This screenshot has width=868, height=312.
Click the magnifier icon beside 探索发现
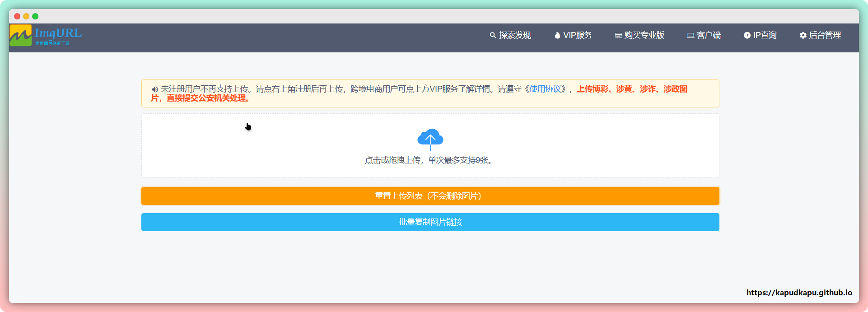point(493,35)
